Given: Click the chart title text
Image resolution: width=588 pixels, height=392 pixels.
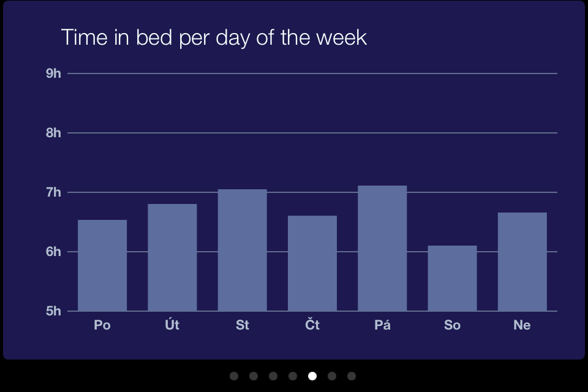Looking at the screenshot, I should click(x=214, y=38).
